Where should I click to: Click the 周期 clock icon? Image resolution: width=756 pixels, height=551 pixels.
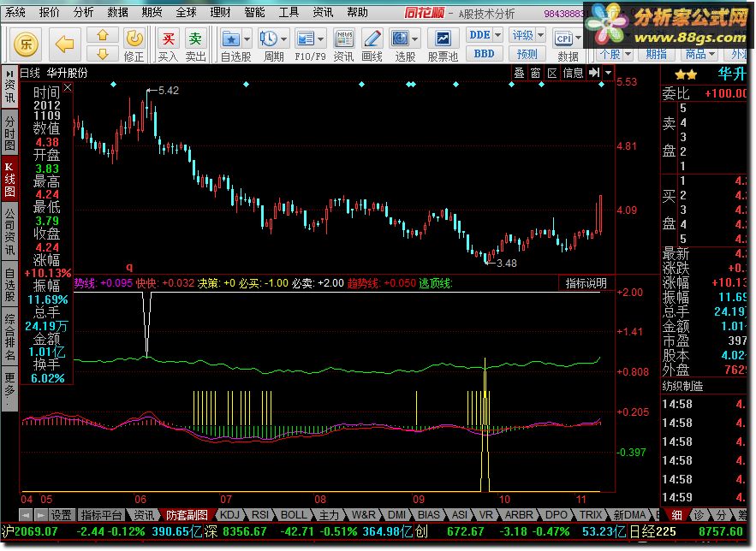coord(268,39)
